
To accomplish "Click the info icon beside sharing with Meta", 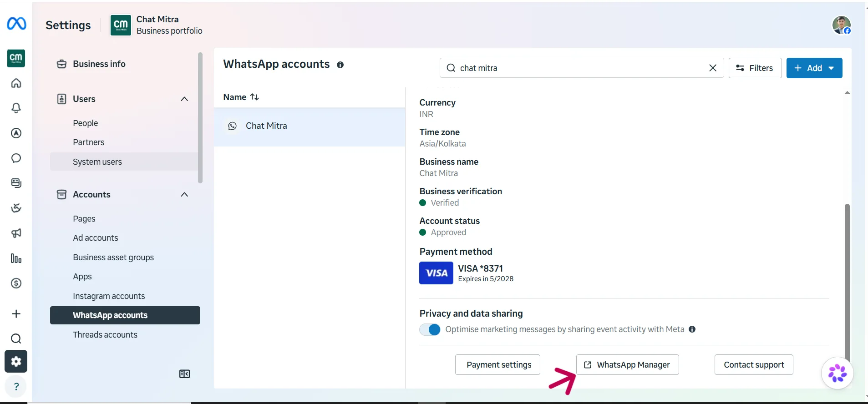I will tap(692, 329).
